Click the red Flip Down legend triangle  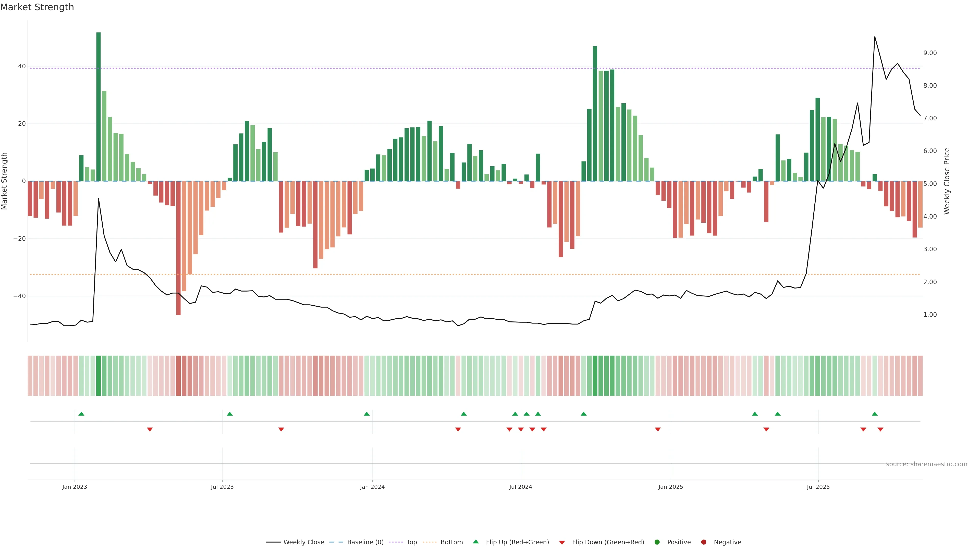coord(562,543)
